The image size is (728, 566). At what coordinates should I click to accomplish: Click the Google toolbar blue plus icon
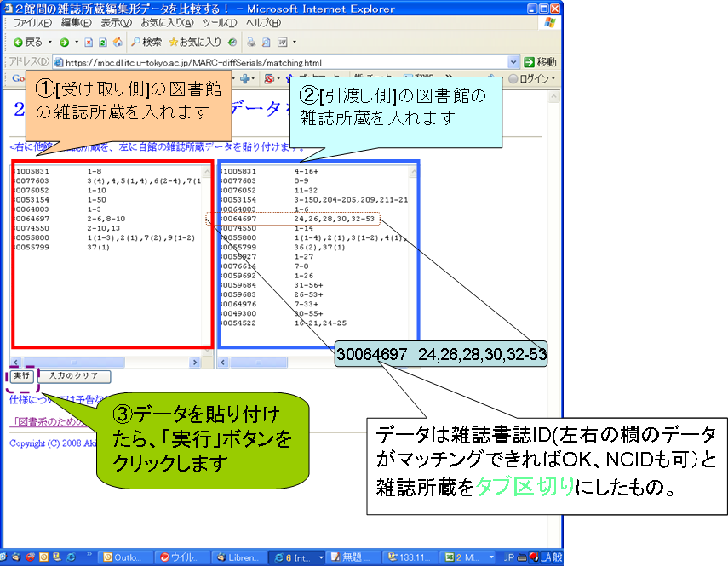[x=244, y=79]
